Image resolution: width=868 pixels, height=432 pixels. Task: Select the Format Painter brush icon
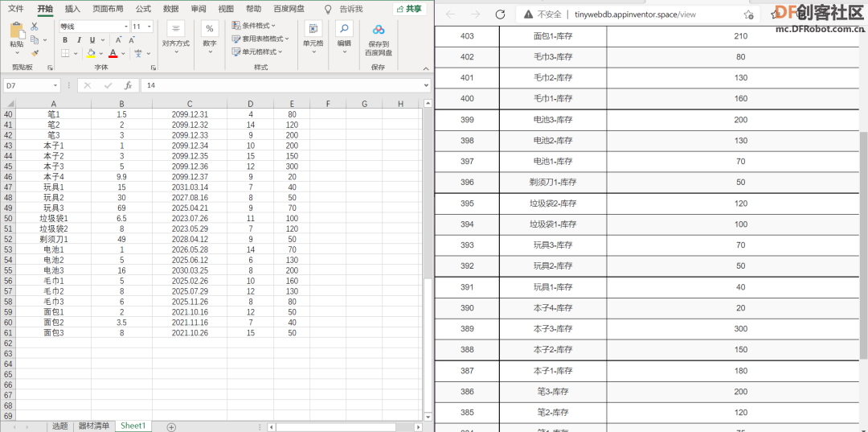(35, 53)
